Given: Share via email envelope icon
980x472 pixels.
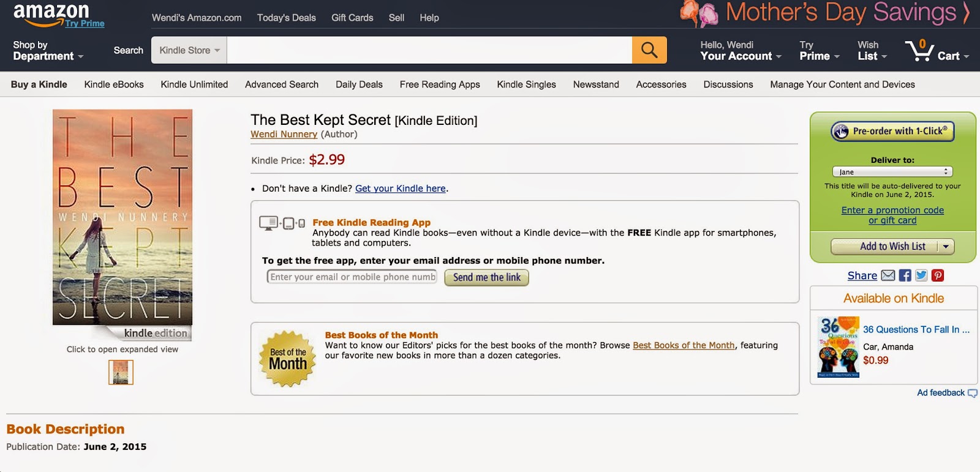Looking at the screenshot, I should pos(888,275).
